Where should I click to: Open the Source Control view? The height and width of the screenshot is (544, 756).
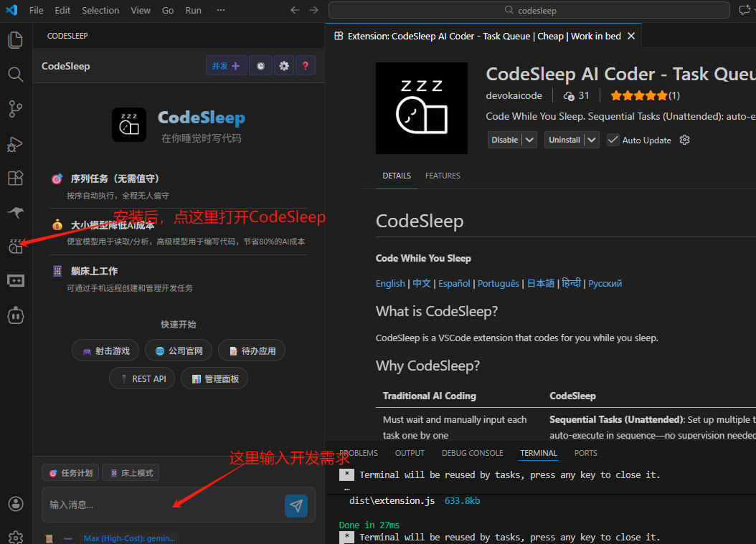(x=15, y=109)
